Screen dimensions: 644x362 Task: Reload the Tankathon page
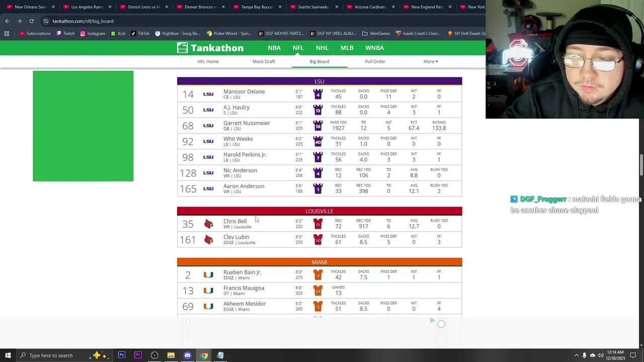31,21
